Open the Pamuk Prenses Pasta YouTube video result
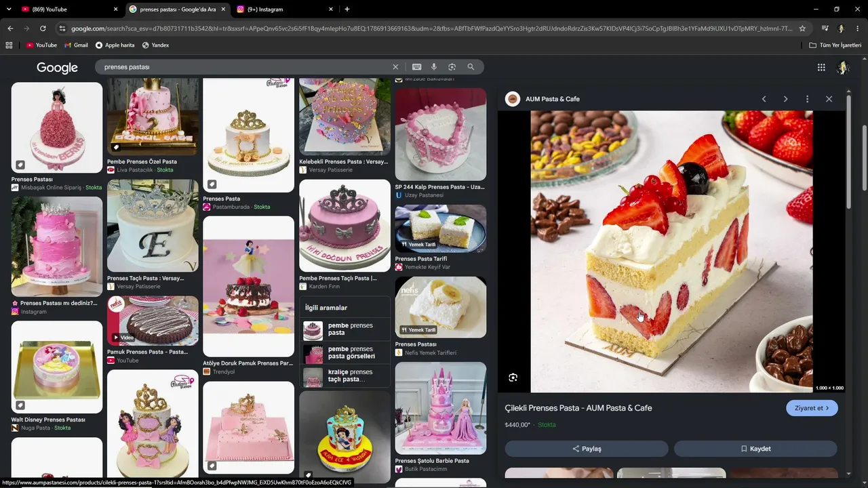The image size is (868, 488). 153,321
